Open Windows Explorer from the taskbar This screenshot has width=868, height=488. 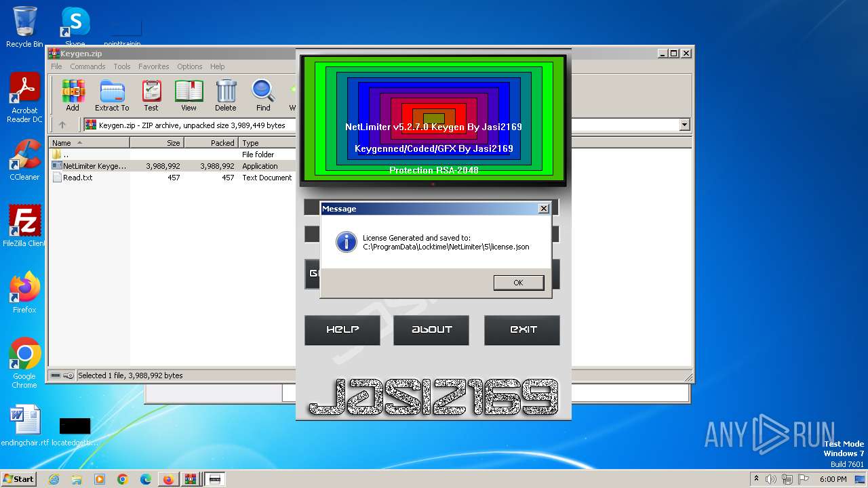[x=77, y=479]
